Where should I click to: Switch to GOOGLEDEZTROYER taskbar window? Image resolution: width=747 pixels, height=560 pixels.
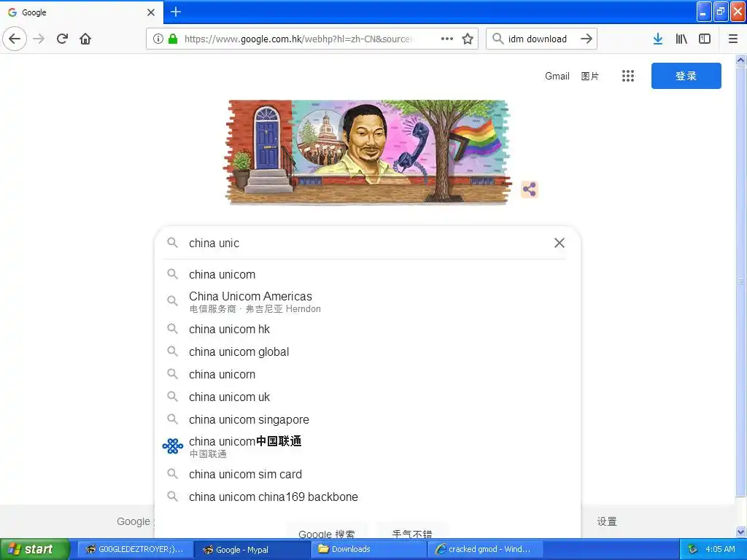(135, 550)
